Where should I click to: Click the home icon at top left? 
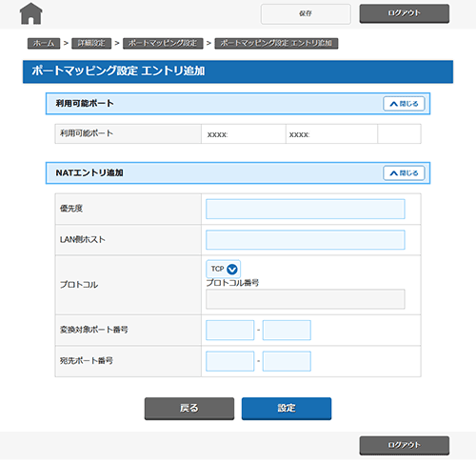tap(30, 13)
